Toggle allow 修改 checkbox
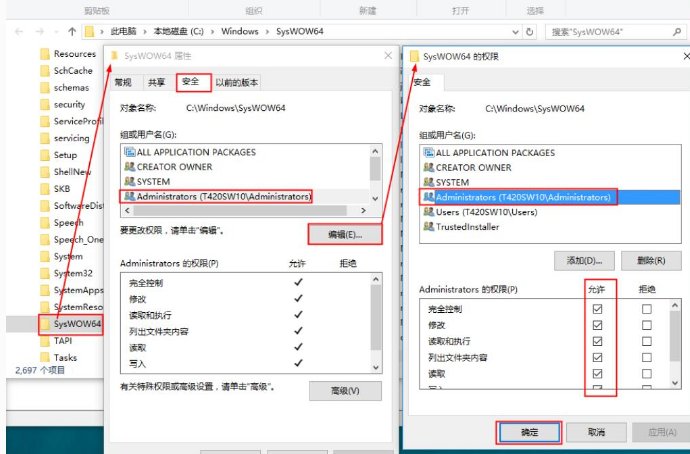Image resolution: width=690 pixels, height=454 pixels. point(597,325)
